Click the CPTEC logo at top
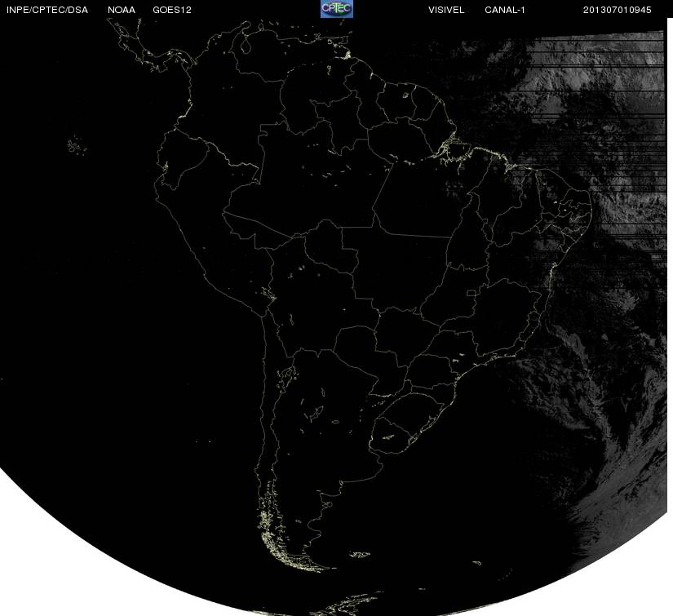 pos(336,9)
